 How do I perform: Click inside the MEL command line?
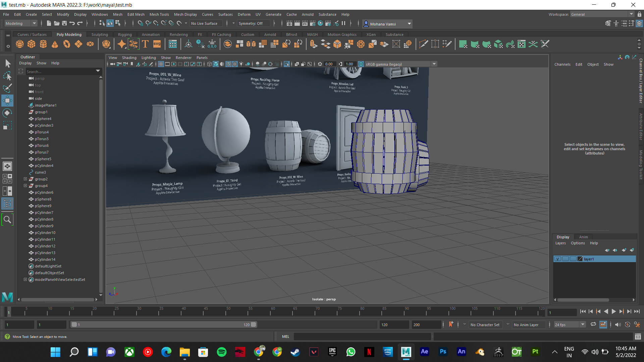[x=362, y=337]
